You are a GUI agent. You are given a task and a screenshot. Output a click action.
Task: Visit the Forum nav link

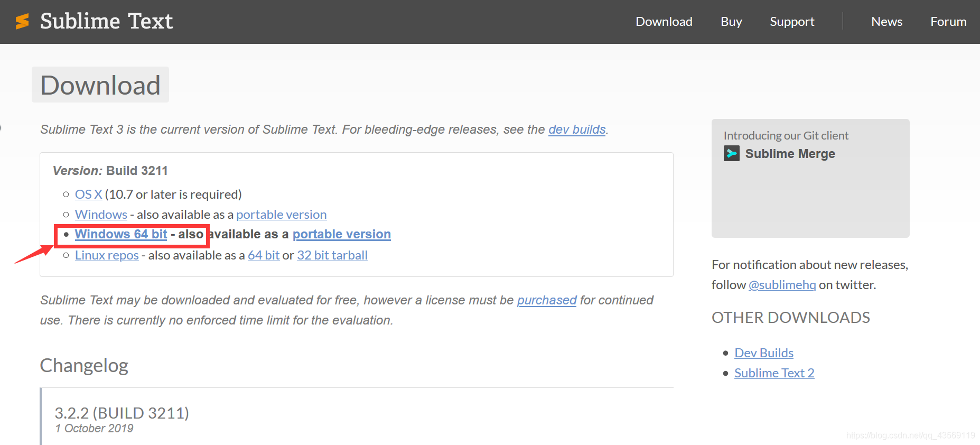(948, 22)
